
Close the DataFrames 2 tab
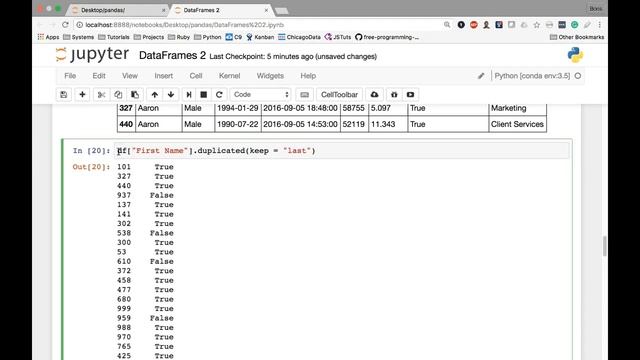(266, 10)
